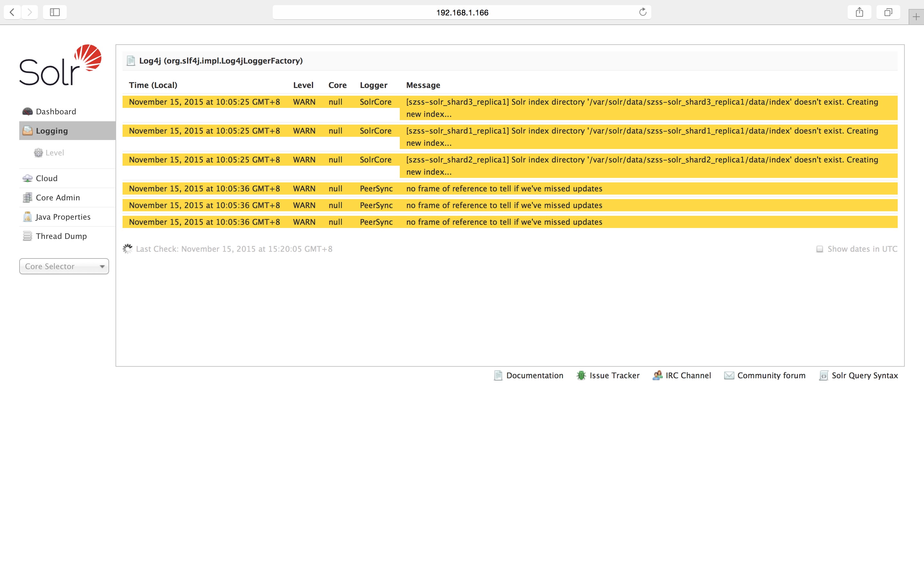
Task: Click the IRC Channel users icon
Action: 657,375
